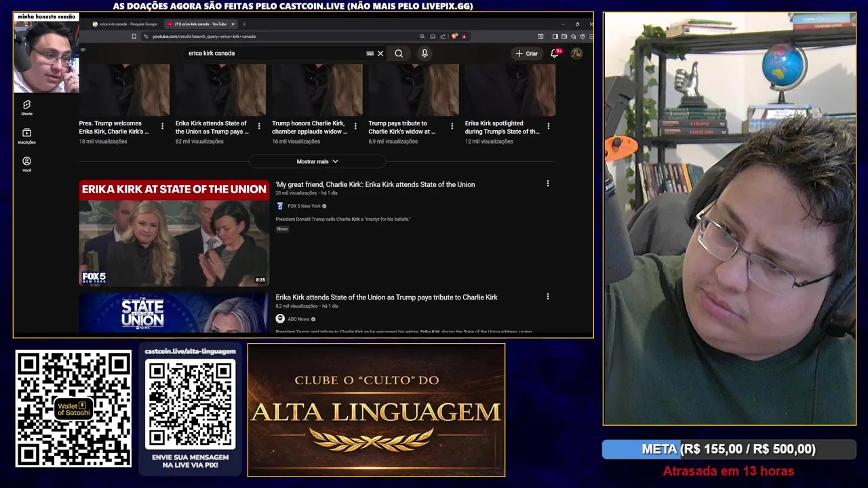868x488 pixels.
Task: Open Inscrições in the YouTube sidebar
Action: 26,136
